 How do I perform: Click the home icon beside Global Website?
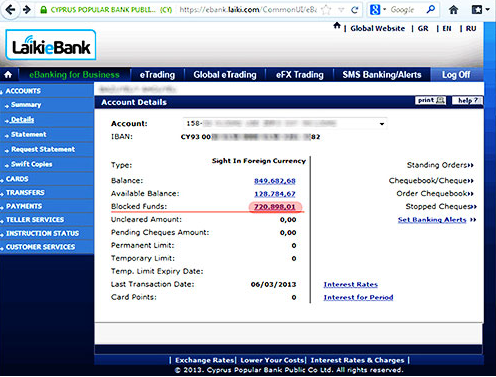point(337,26)
